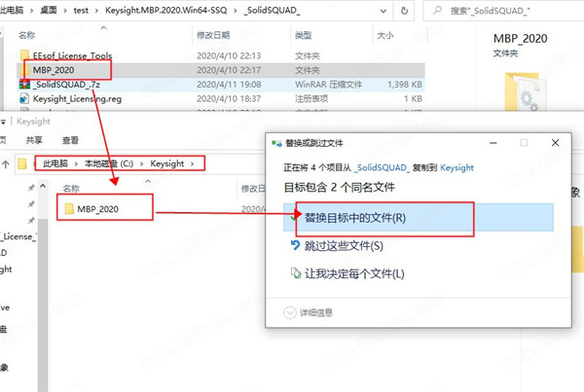This screenshot has width=584, height=392.
Task: Click the 此电脑 breadcrumb in the Keysight window
Action: point(55,163)
